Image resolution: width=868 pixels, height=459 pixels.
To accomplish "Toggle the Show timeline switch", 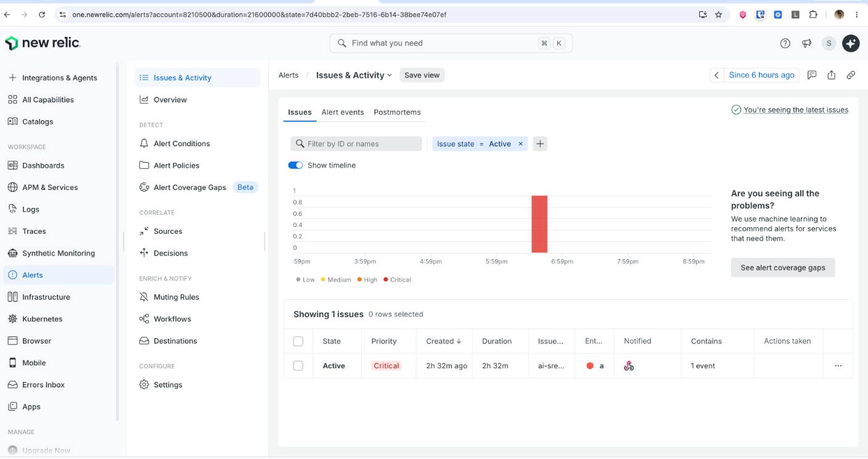I will tap(295, 165).
